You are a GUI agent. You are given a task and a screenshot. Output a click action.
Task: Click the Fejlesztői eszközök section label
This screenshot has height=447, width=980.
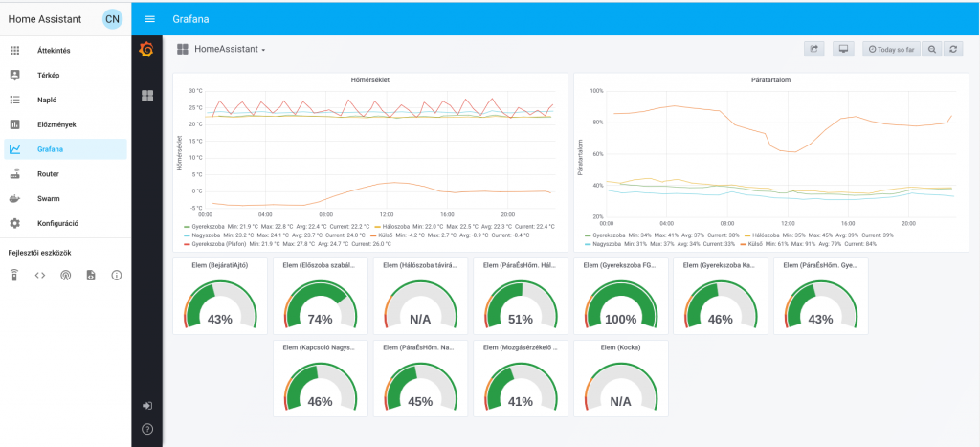click(40, 253)
